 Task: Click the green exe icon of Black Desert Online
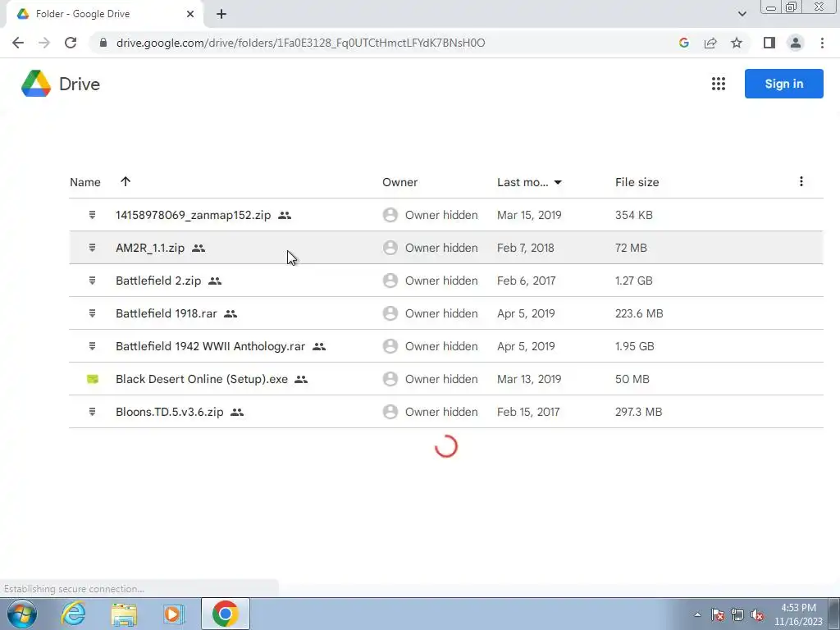(92, 379)
